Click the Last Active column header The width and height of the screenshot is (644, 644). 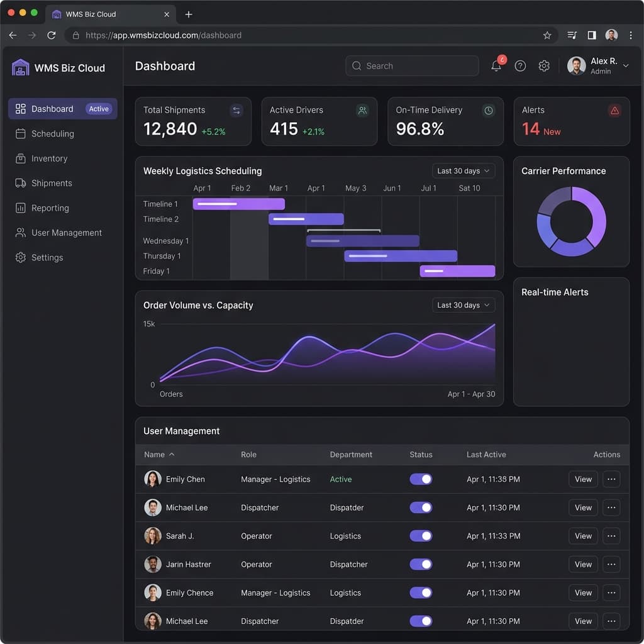[x=486, y=454]
